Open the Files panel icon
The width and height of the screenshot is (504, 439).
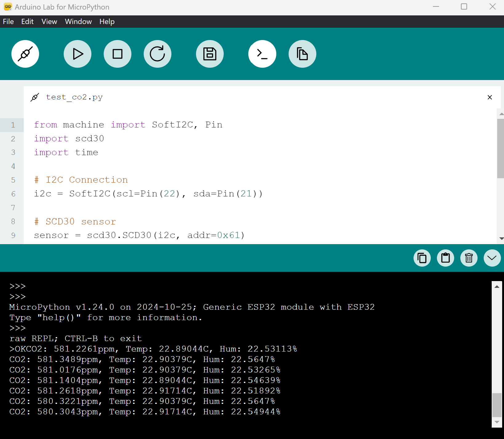point(302,54)
